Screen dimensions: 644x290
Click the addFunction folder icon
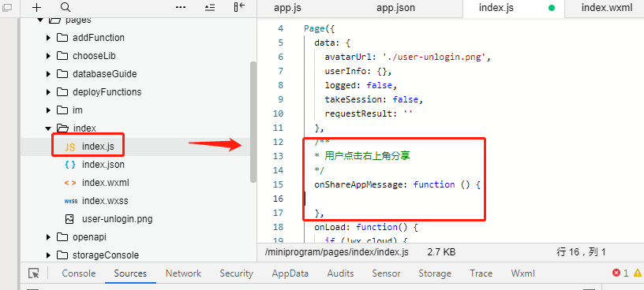(62, 38)
